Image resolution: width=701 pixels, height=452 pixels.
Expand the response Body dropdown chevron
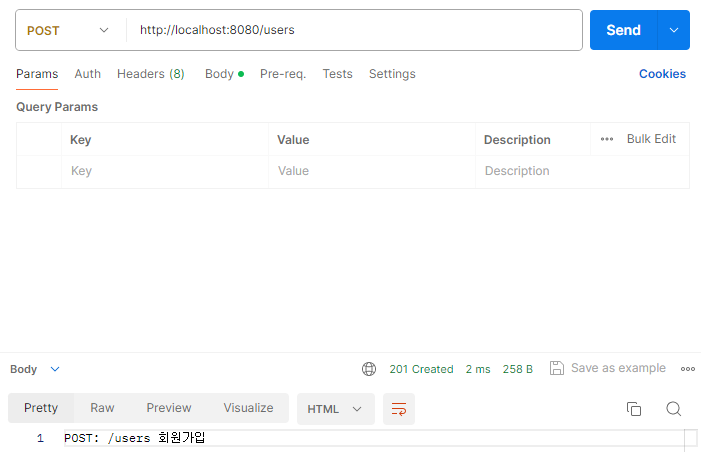click(55, 369)
